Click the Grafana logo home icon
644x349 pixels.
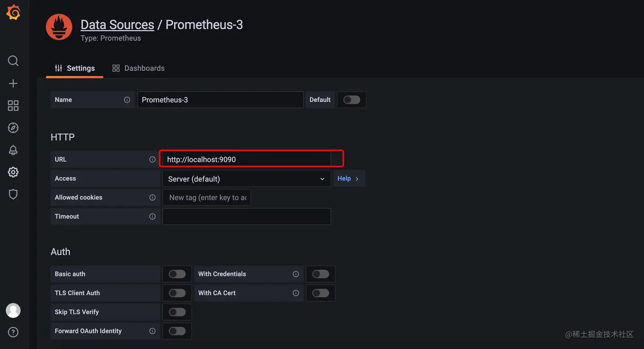(13, 12)
